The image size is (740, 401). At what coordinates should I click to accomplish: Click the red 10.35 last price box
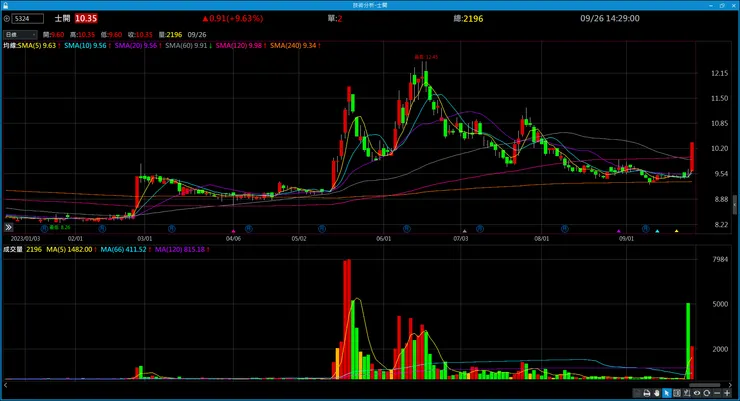(x=86, y=18)
